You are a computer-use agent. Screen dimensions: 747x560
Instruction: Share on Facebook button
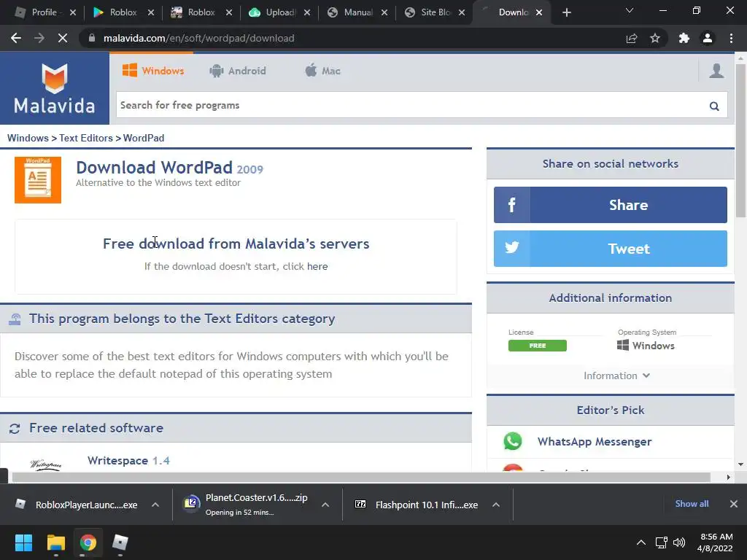[611, 205]
